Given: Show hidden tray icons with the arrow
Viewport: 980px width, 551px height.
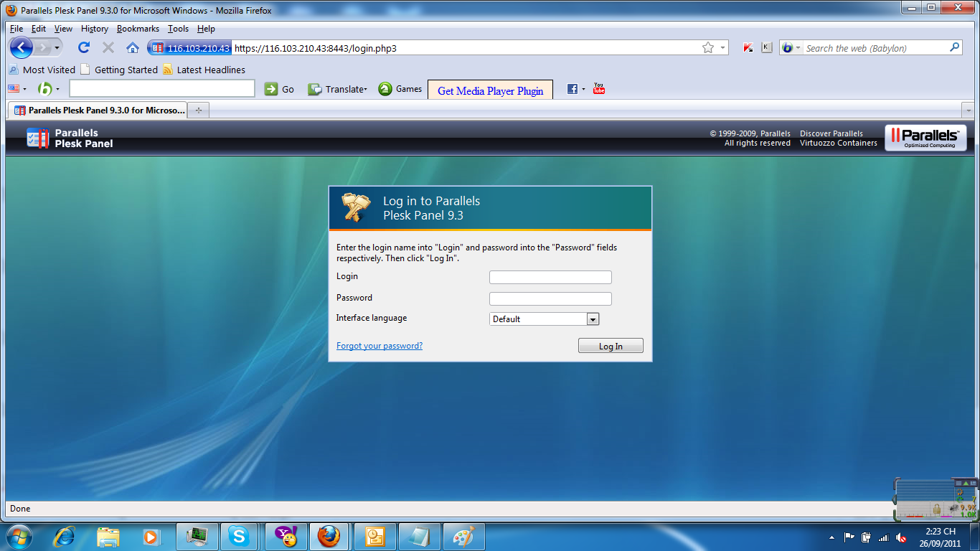Looking at the screenshot, I should 831,537.
